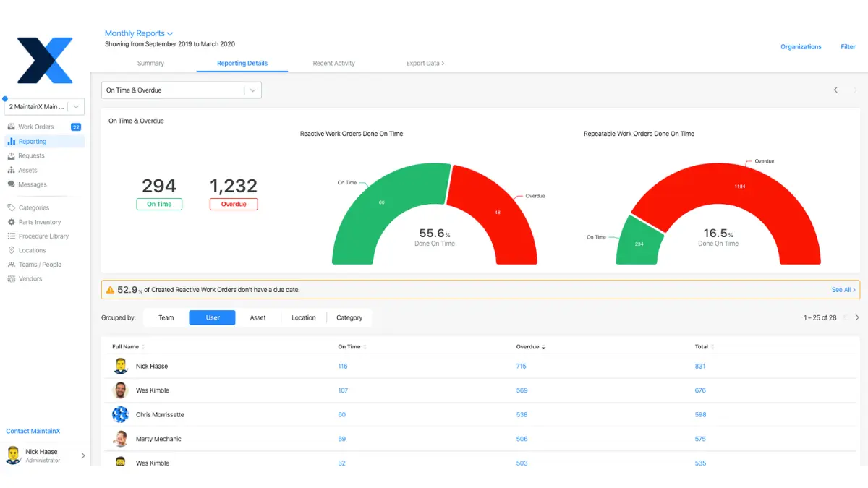
Task: Group results by Location
Action: click(303, 317)
